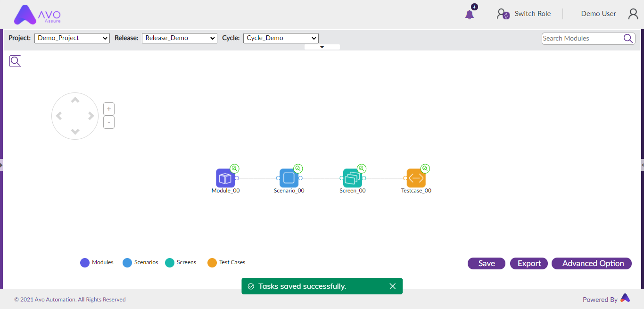The height and width of the screenshot is (309, 644).
Task: Open the Cycle dropdown
Action: pyautogui.click(x=281, y=38)
